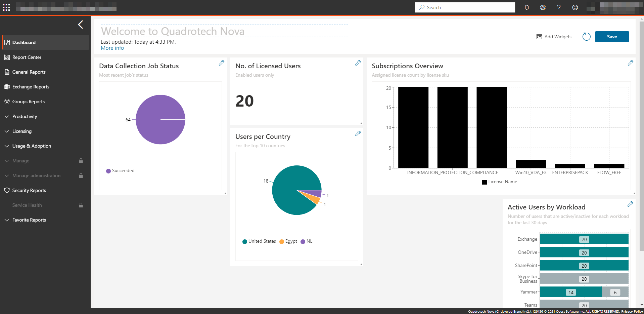Screen dimensions: 644x314
Task: Open the More info link
Action: [112, 48]
